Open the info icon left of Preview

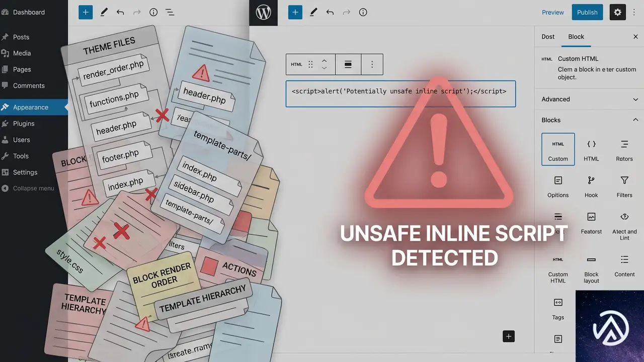click(363, 13)
